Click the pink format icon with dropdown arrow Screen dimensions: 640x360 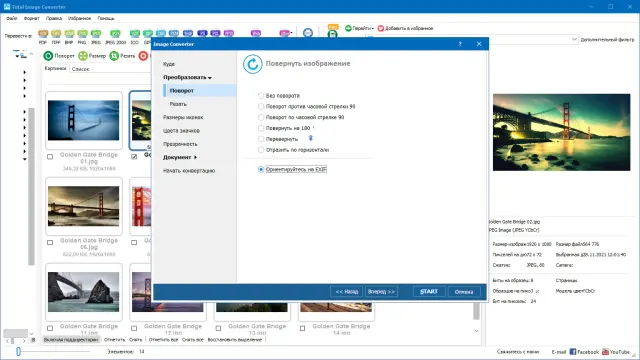(285, 33)
